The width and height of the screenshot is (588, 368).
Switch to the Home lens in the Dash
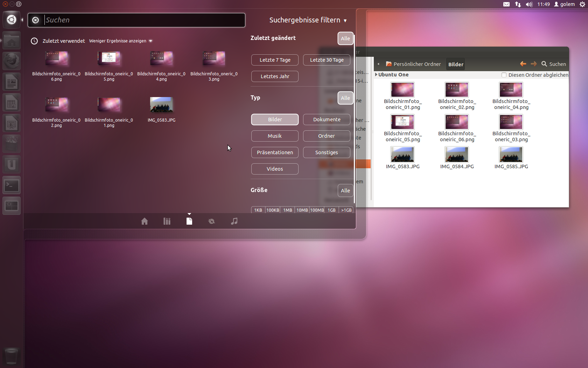tap(145, 221)
